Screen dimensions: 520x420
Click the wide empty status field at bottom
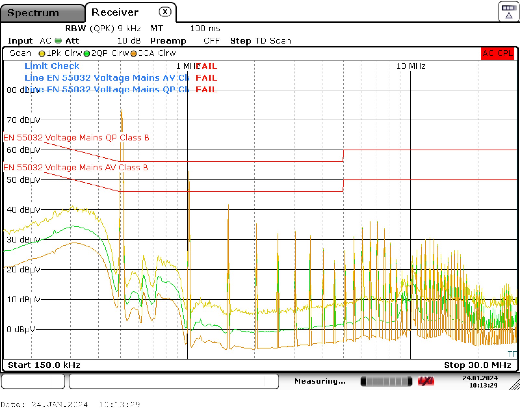(x=174, y=381)
